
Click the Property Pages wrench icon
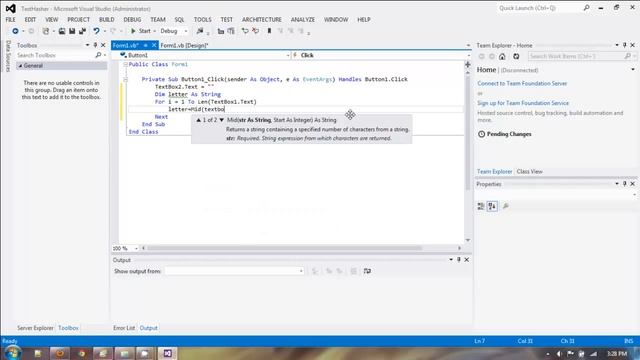coord(506,207)
